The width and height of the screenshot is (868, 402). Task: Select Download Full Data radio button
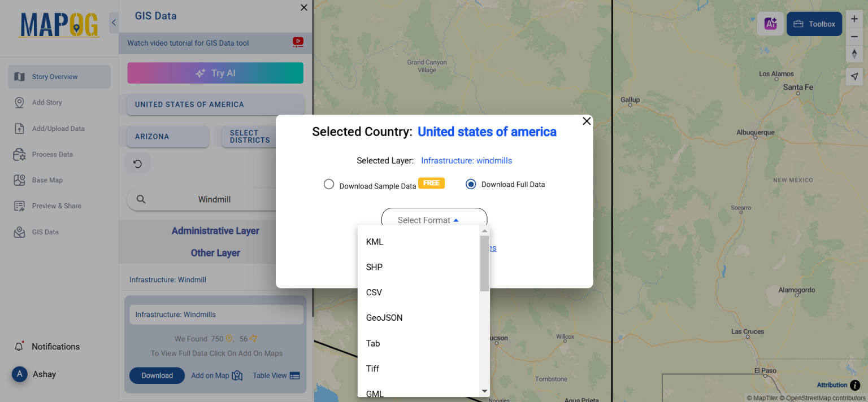click(x=471, y=184)
